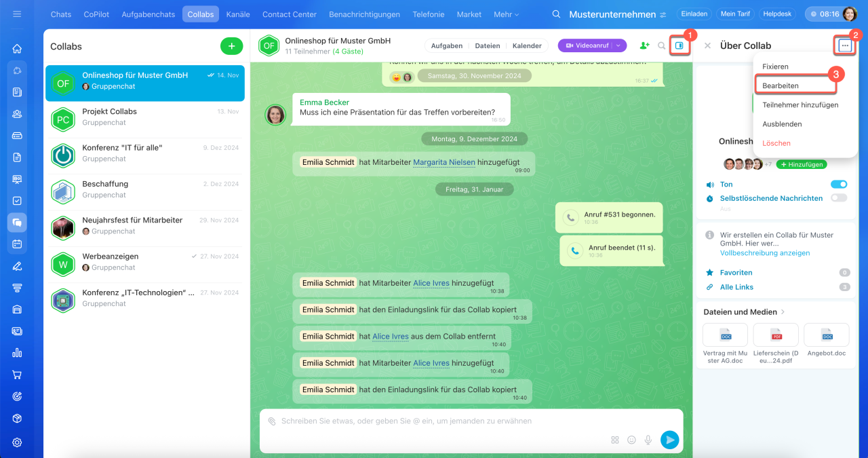The height and width of the screenshot is (458, 868).
Task: Open Dateien in the chat header
Action: point(488,45)
